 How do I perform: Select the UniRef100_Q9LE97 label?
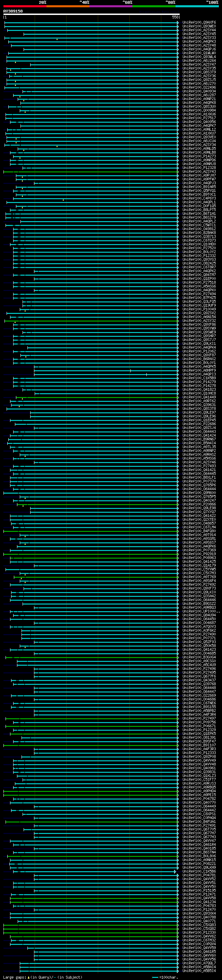(199, 412)
